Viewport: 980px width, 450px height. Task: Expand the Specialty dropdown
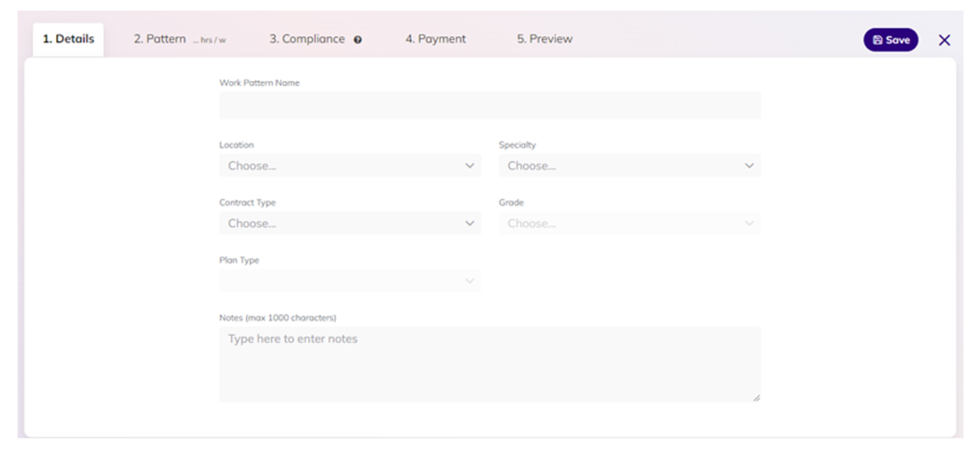click(630, 166)
